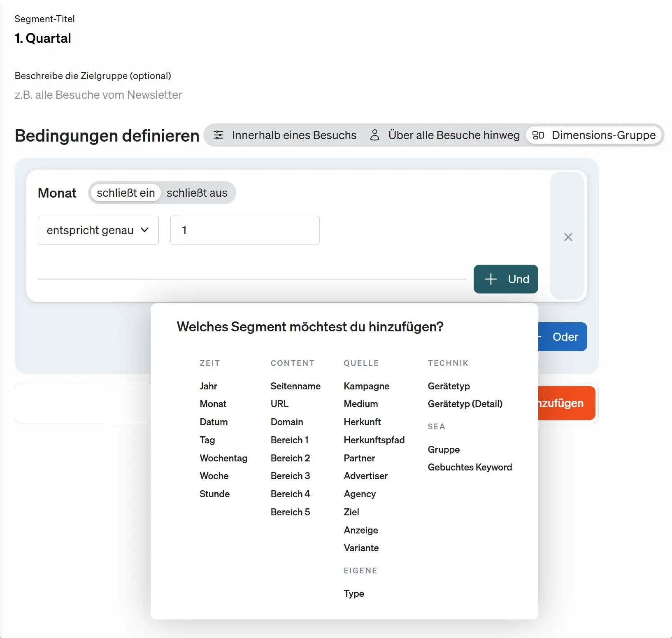
Task: Click the orange "Hinzufügen" button
Action: [564, 403]
